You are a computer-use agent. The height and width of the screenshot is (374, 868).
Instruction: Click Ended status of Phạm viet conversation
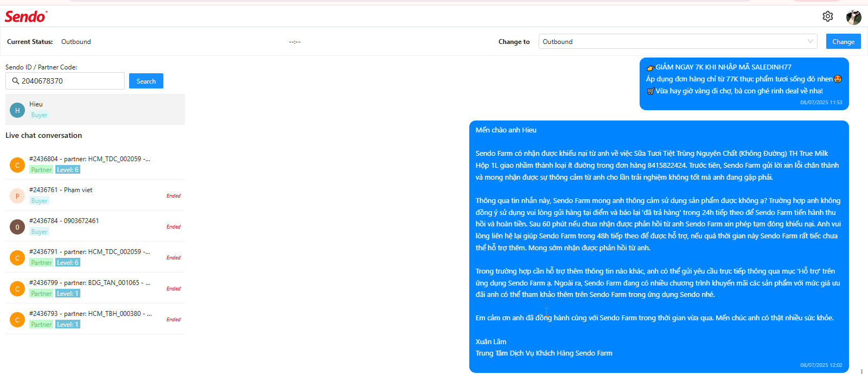(174, 196)
